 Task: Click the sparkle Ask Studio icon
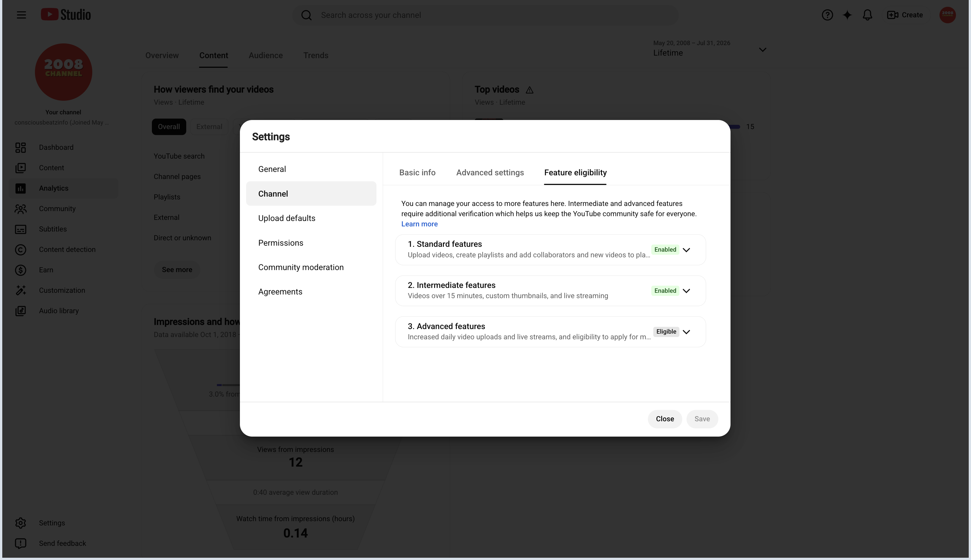847,15
